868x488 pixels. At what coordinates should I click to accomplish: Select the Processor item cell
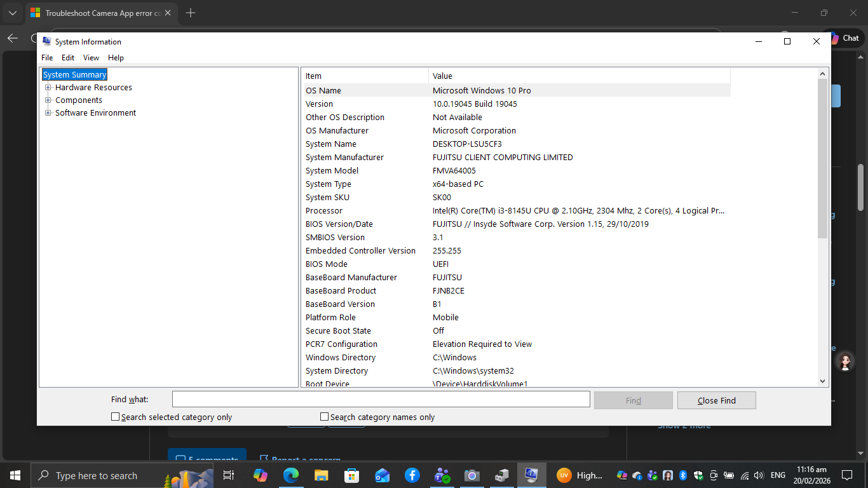pos(324,210)
